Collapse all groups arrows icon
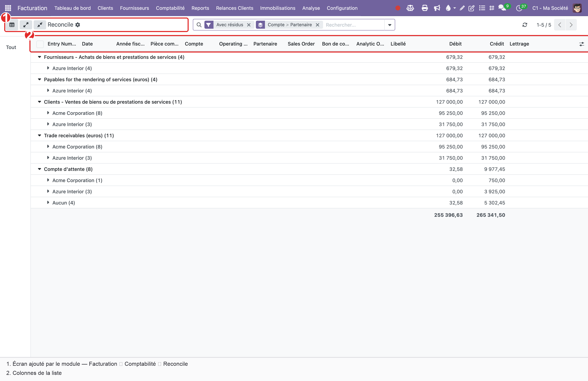588x381 pixels. click(x=40, y=25)
